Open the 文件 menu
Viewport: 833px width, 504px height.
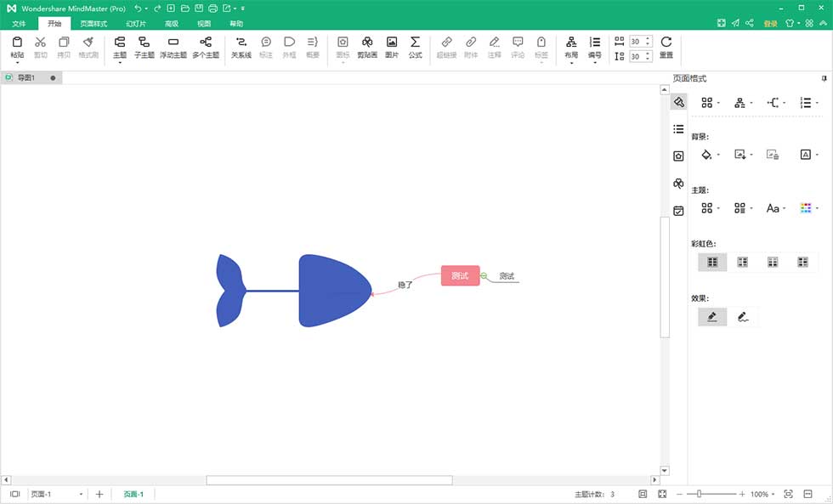(19, 23)
